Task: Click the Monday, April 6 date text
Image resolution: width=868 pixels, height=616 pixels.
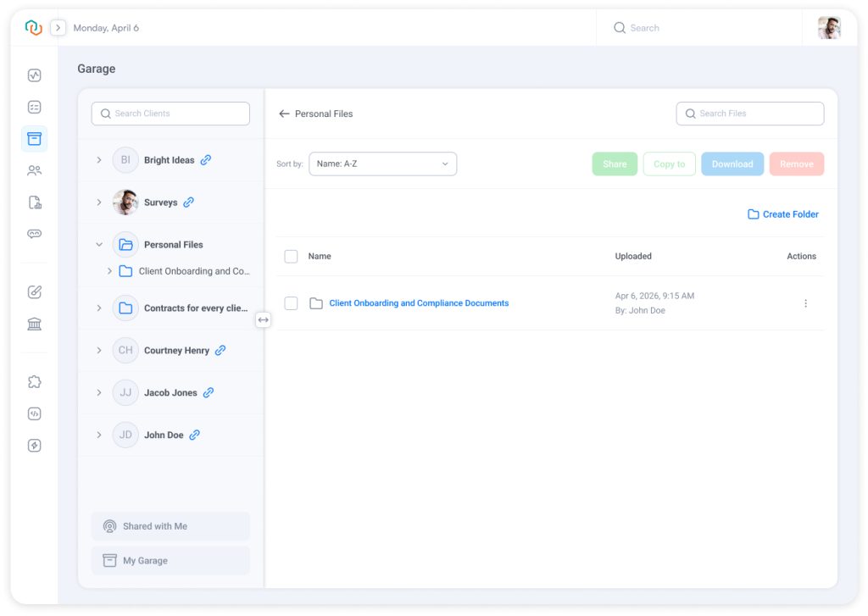Action: (106, 28)
